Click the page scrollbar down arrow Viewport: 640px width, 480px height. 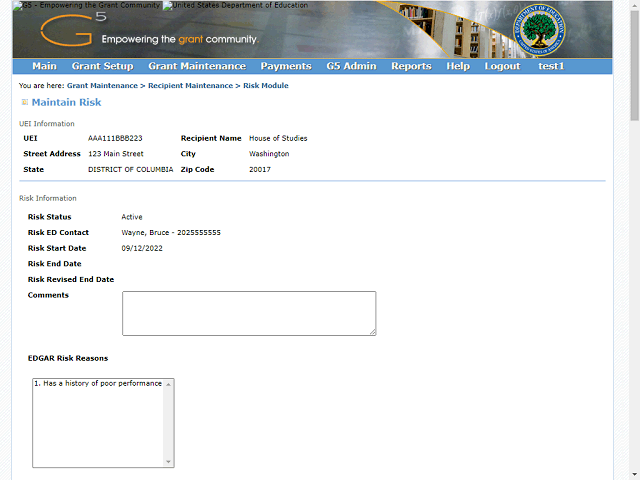[x=634, y=475]
